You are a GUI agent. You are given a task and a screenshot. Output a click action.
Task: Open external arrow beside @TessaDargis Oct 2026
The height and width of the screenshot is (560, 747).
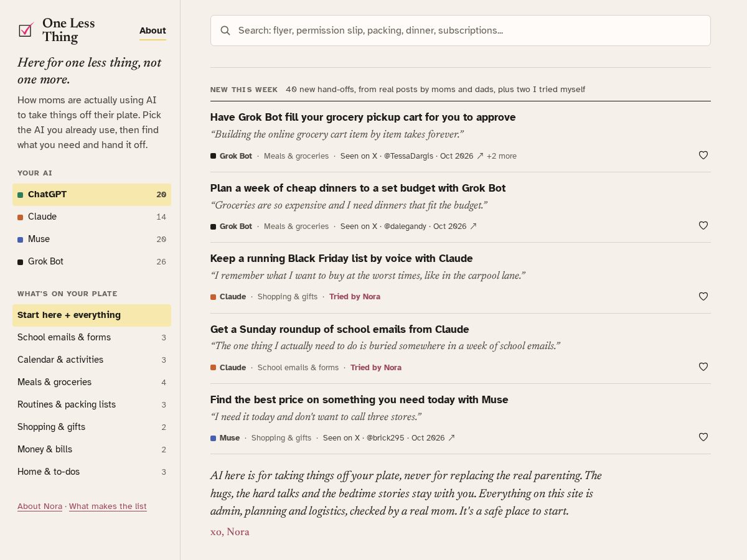[480, 156]
